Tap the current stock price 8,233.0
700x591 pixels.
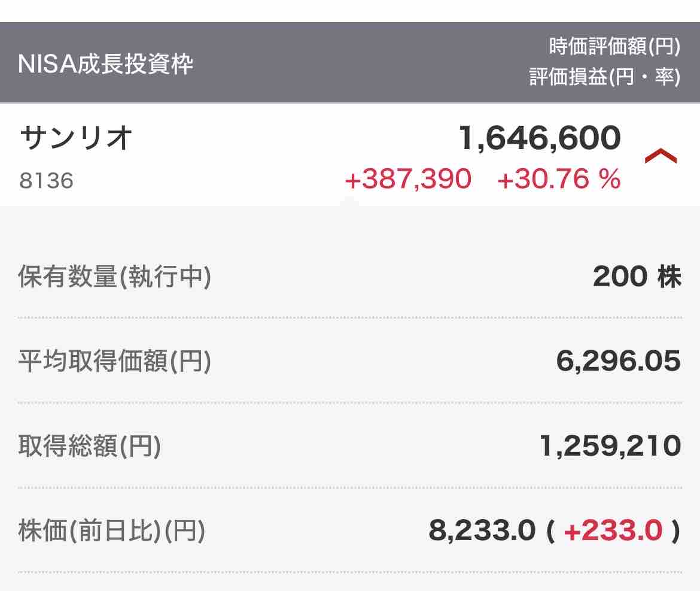click(482, 531)
